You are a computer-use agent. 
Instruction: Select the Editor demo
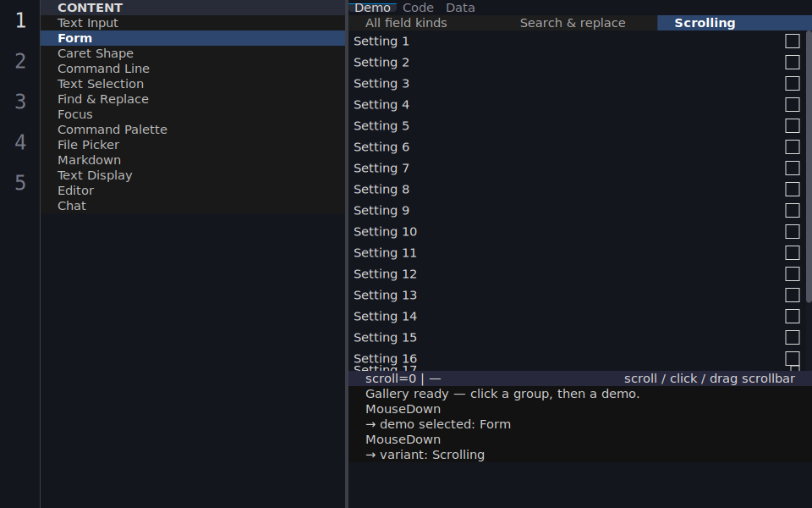[x=193, y=190]
